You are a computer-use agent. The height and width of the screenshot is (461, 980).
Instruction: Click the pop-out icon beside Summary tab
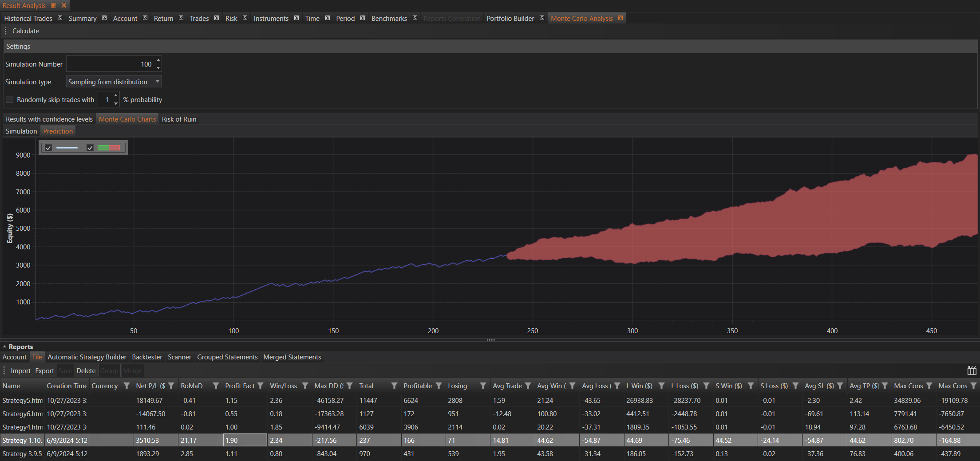104,18
